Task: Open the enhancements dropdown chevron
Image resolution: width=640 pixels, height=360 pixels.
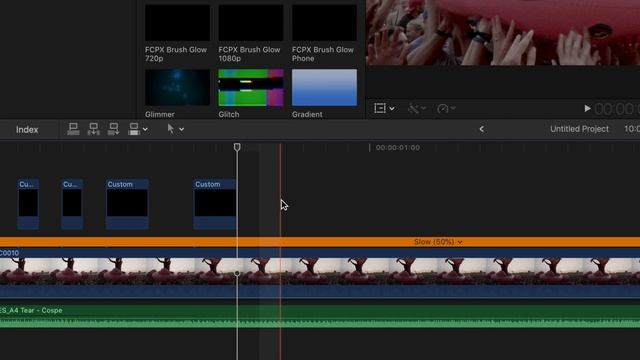Action: pyautogui.click(x=424, y=108)
